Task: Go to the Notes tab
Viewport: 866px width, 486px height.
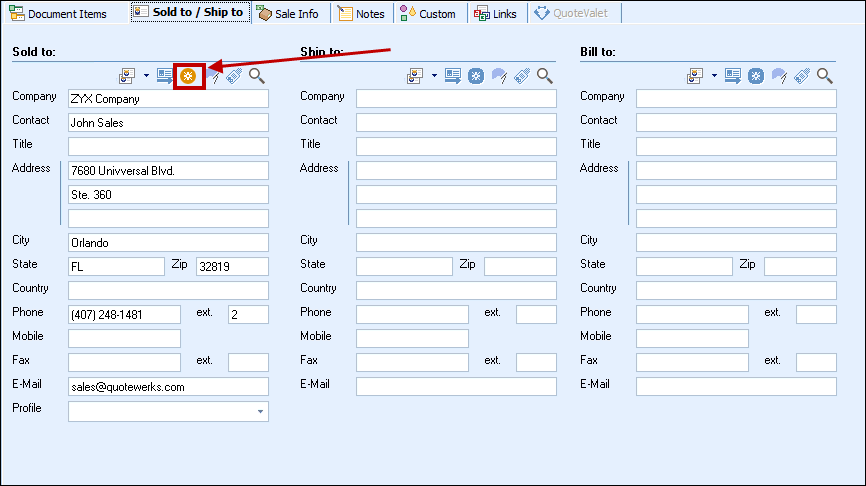Action: (x=362, y=14)
